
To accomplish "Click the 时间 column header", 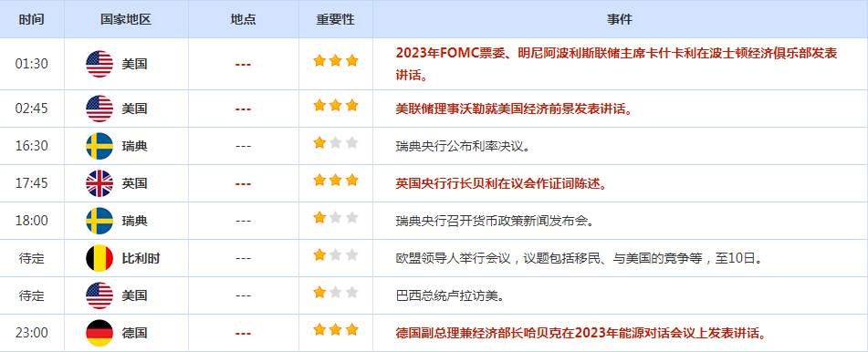I will point(32,19).
